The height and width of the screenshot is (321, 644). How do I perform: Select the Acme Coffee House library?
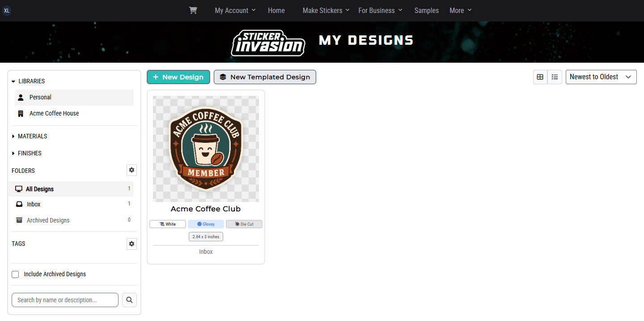coord(74,114)
